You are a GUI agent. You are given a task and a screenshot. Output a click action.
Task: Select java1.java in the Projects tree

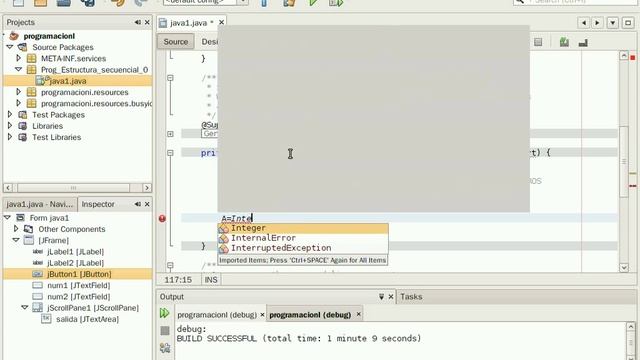click(68, 81)
